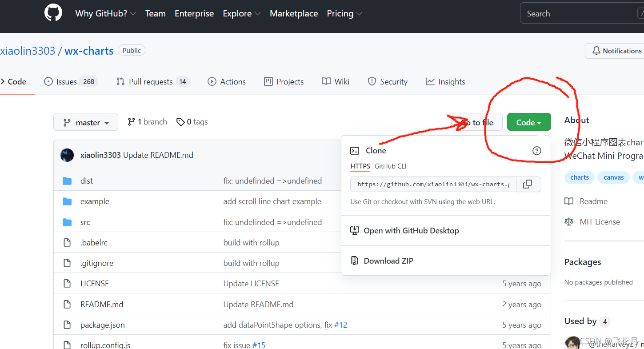Open the 1 branch link
The height and width of the screenshot is (349, 644).
coord(147,122)
